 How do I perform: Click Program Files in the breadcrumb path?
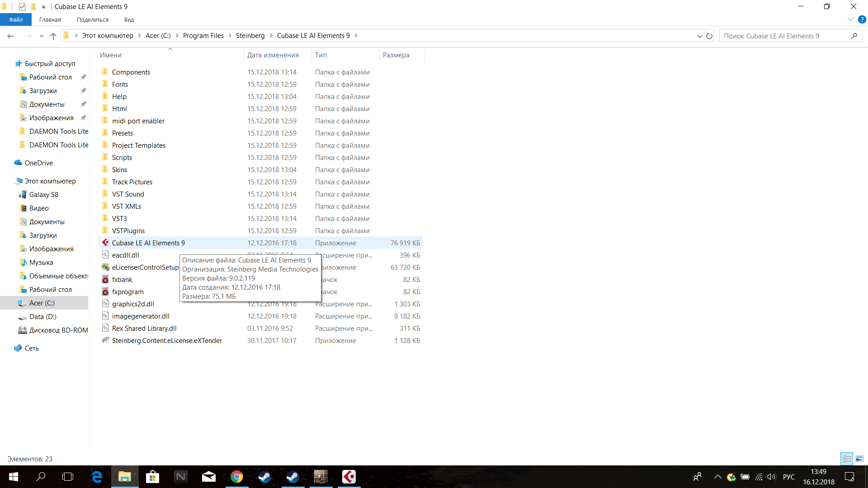pyautogui.click(x=203, y=36)
